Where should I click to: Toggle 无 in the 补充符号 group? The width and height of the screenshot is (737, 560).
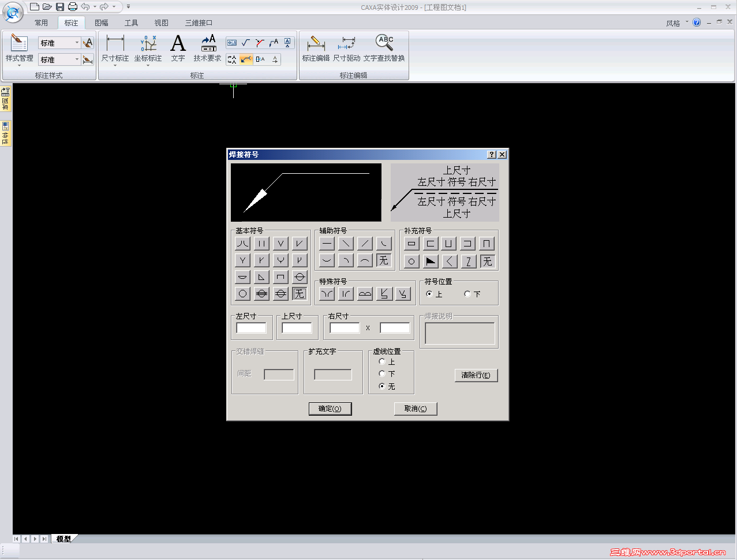tap(487, 262)
